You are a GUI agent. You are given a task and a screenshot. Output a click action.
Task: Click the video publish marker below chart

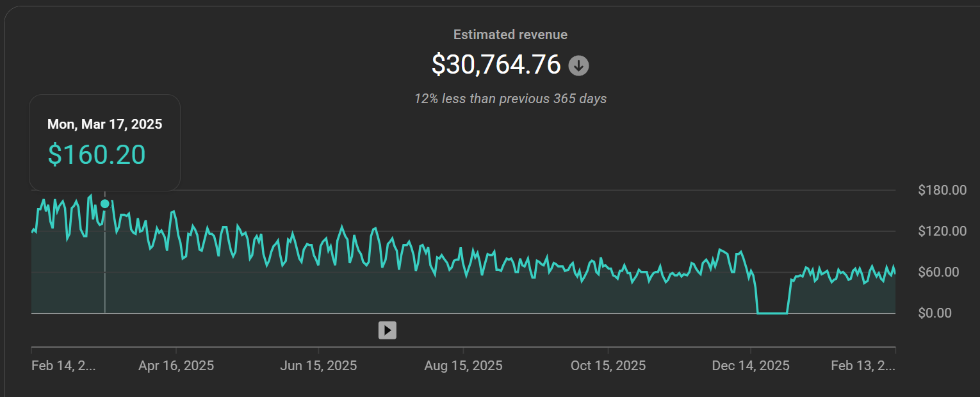click(x=387, y=330)
